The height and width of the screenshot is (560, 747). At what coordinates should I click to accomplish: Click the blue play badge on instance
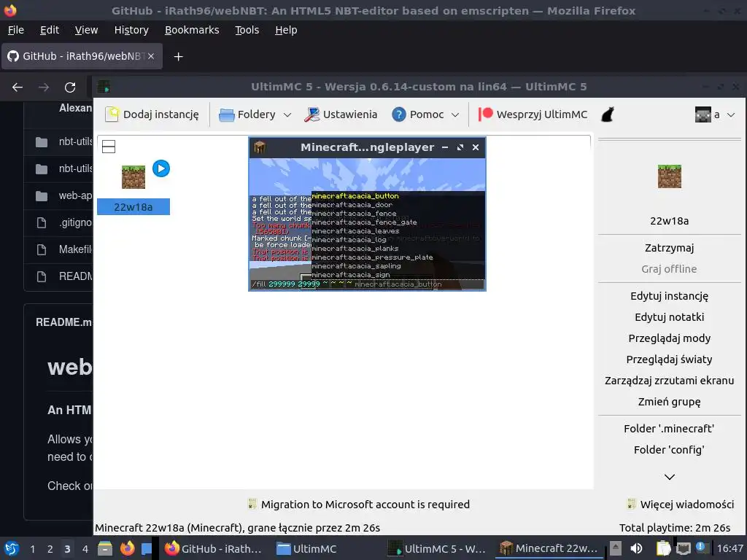(x=161, y=168)
